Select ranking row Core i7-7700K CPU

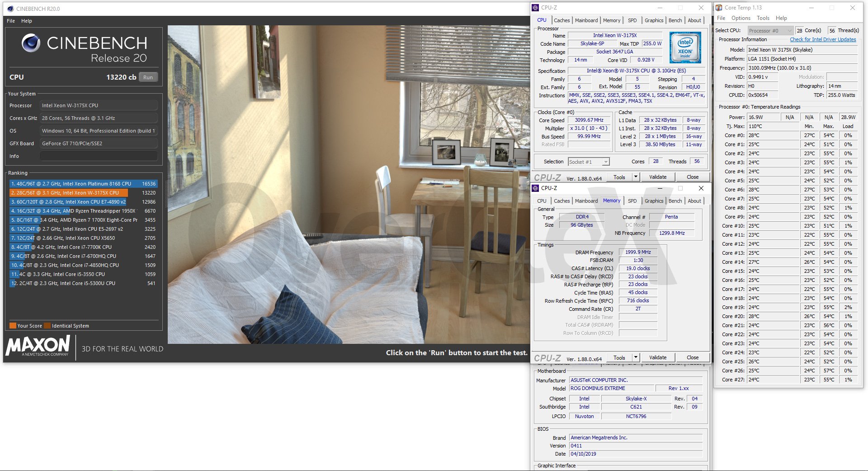tap(83, 247)
